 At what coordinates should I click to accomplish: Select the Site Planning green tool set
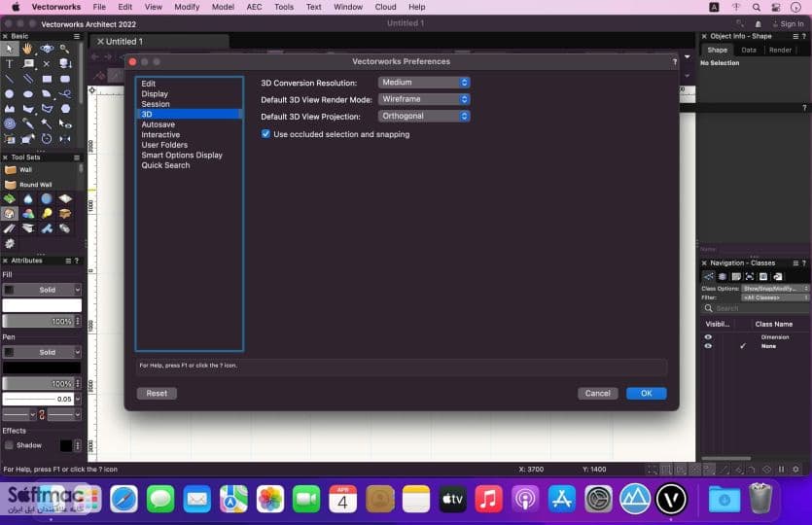pyautogui.click(x=10, y=198)
